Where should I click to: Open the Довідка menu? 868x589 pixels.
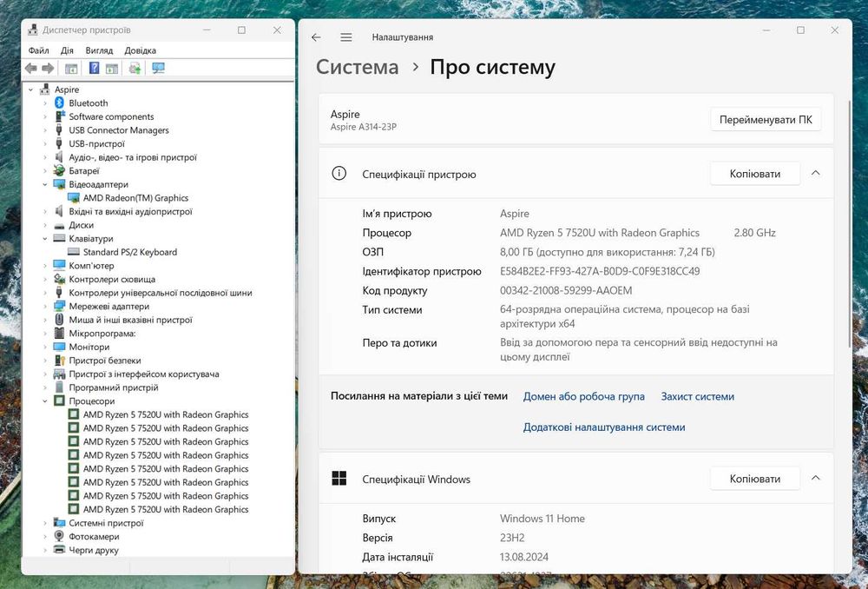[x=140, y=50]
